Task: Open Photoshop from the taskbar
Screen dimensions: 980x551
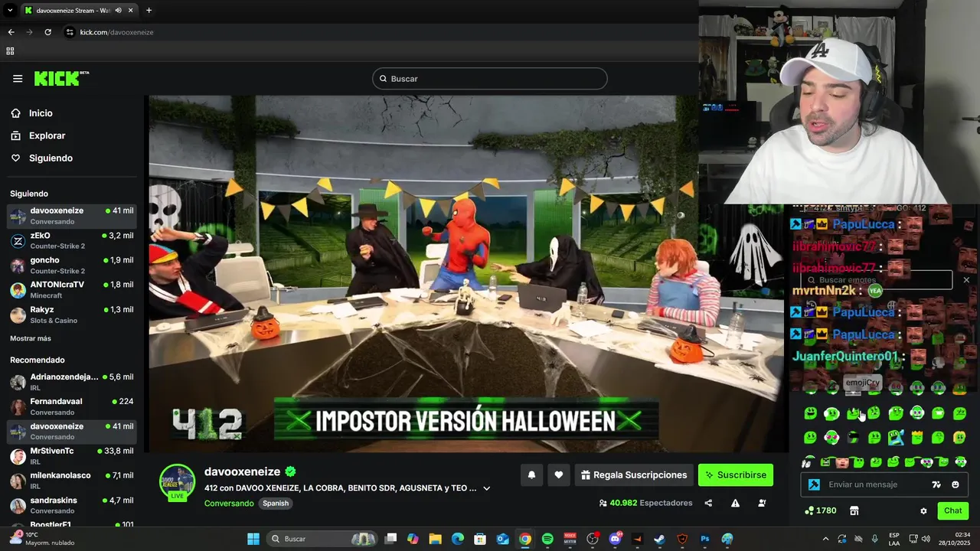Action: click(x=705, y=539)
